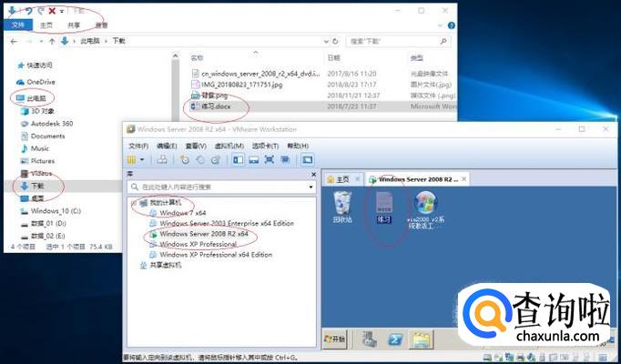This screenshot has height=364, width=621.
Task: Open PowerShell from guest taskbar
Action: point(395,339)
